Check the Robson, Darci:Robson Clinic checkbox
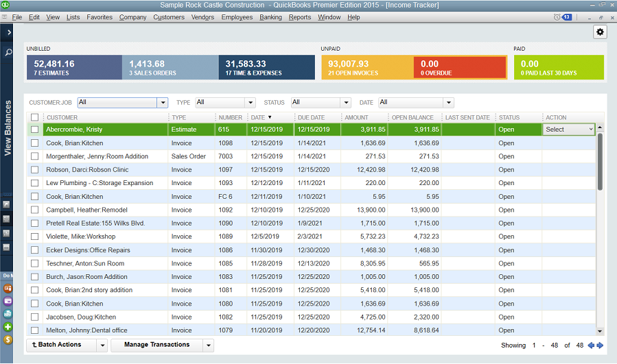Image resolution: width=617 pixels, height=364 pixels. (x=34, y=169)
